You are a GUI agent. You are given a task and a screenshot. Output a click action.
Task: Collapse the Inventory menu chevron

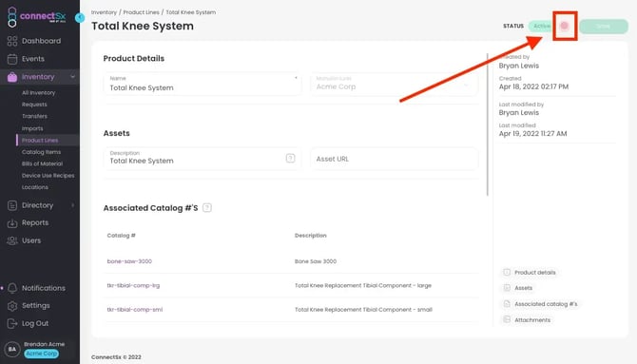[x=72, y=77]
